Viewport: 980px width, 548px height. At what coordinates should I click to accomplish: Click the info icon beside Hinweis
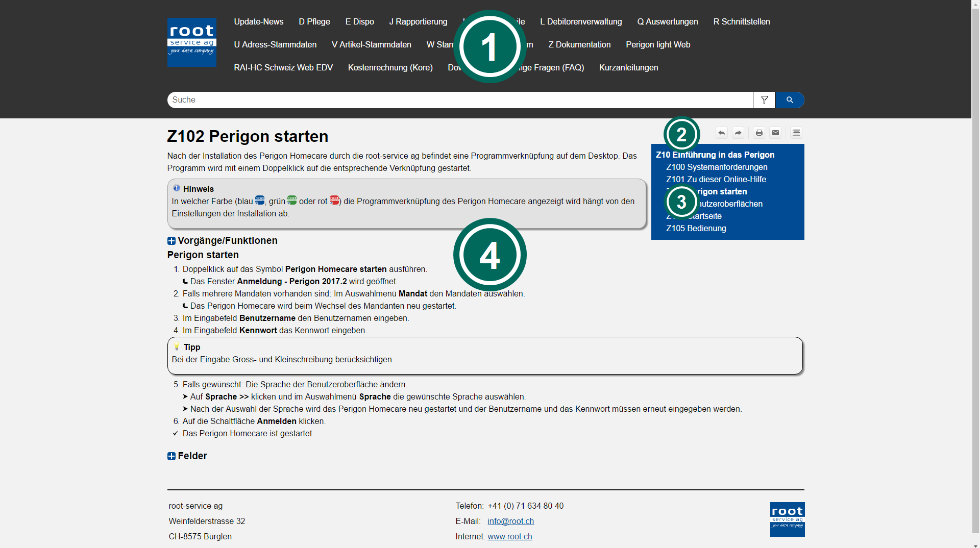tap(177, 188)
